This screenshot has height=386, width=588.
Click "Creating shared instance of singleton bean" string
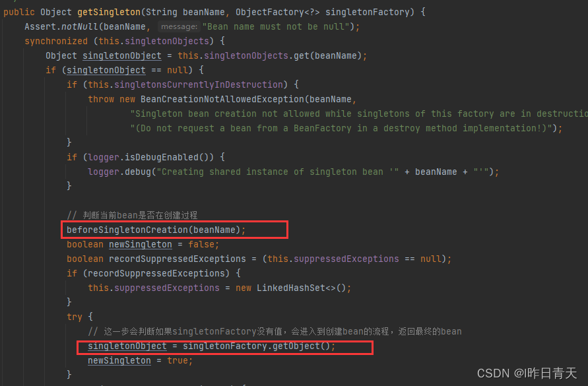pos(277,172)
